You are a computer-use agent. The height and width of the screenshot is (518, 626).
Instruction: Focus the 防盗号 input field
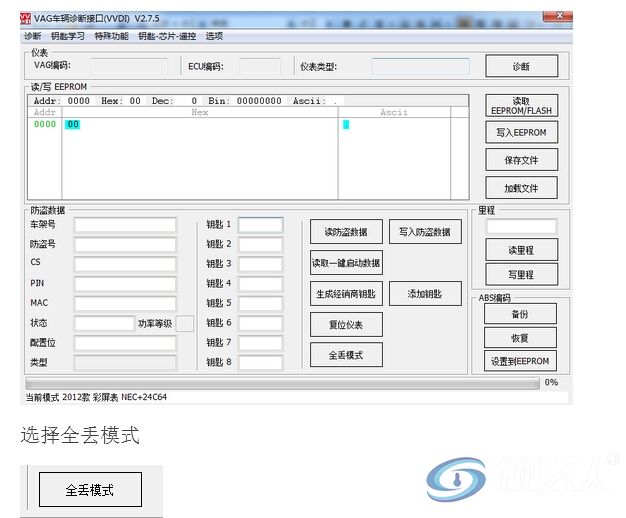coord(125,244)
